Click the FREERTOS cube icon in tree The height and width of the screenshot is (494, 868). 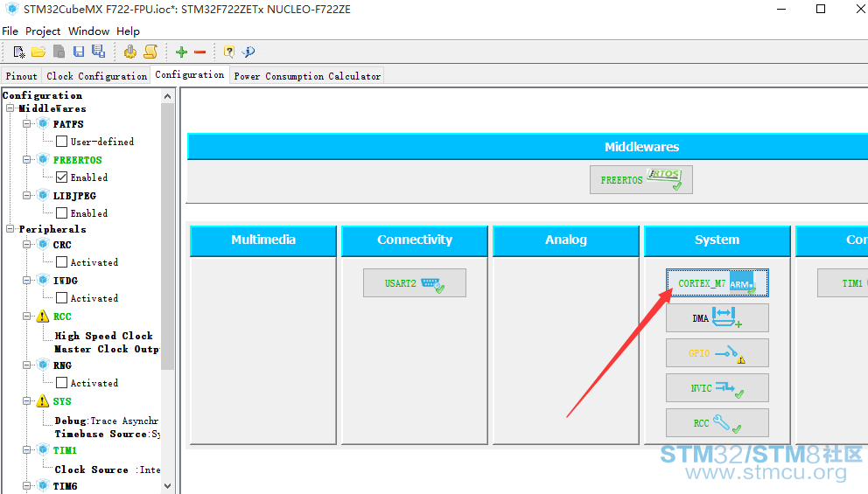pyautogui.click(x=43, y=159)
